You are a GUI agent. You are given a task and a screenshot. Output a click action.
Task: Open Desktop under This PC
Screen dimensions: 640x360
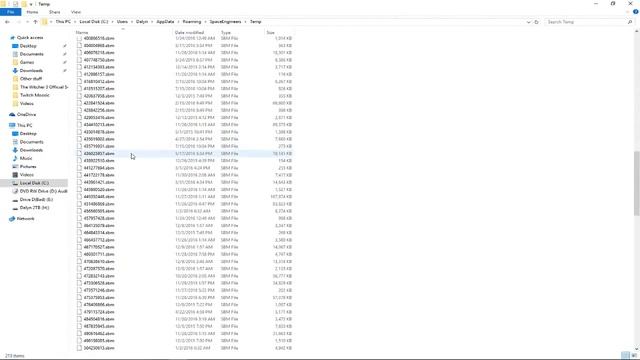(x=28, y=134)
